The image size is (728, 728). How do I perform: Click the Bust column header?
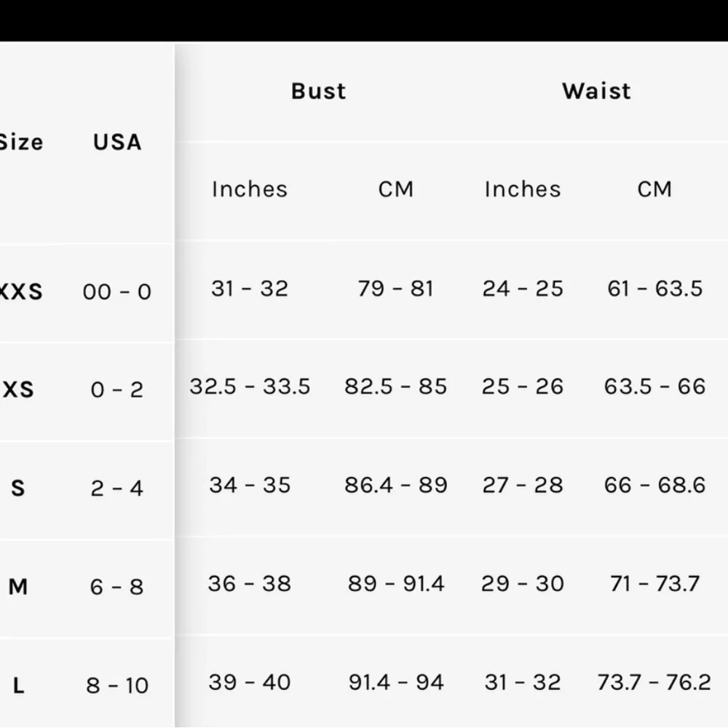[318, 91]
